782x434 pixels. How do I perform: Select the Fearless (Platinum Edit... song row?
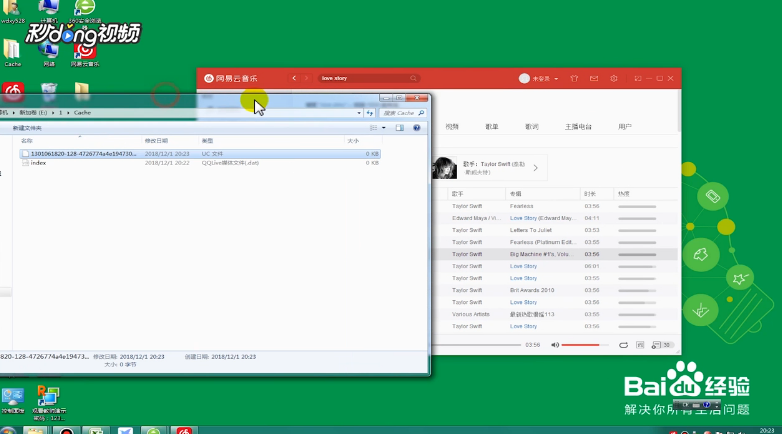tap(555, 242)
